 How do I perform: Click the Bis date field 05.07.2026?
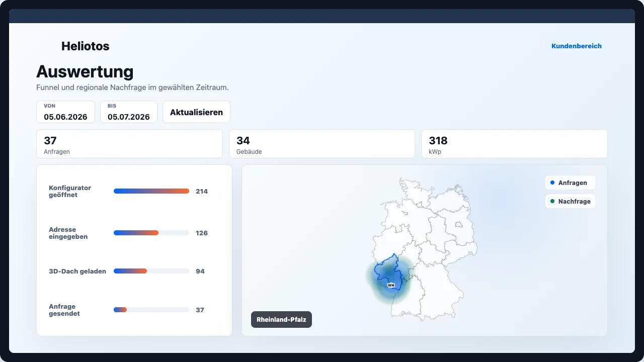(x=129, y=112)
